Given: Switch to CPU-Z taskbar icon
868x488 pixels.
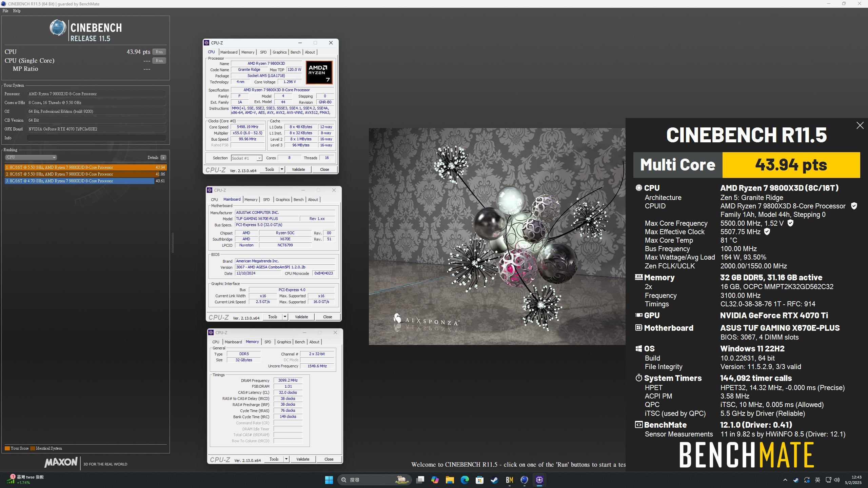Looking at the screenshot, I should click(x=539, y=480).
